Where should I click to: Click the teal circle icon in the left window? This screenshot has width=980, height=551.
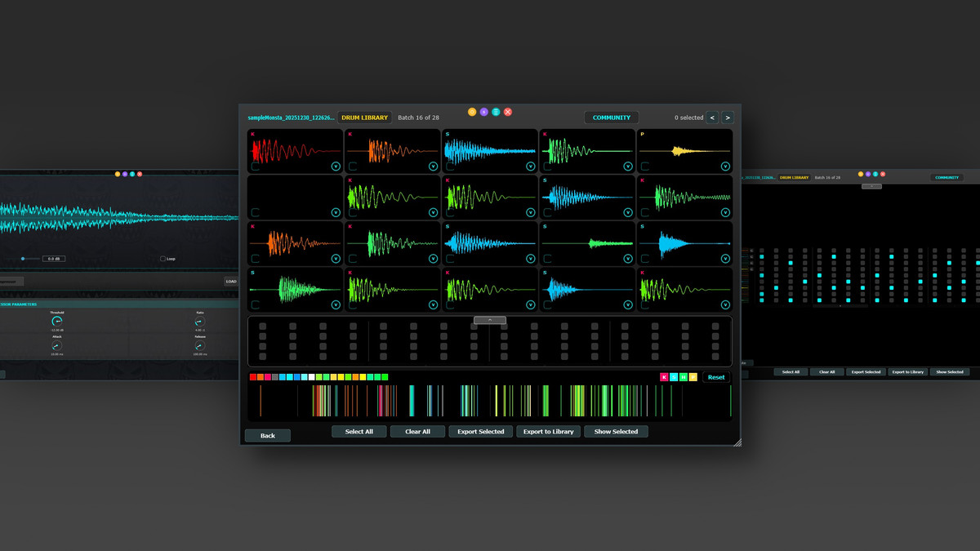132,174
